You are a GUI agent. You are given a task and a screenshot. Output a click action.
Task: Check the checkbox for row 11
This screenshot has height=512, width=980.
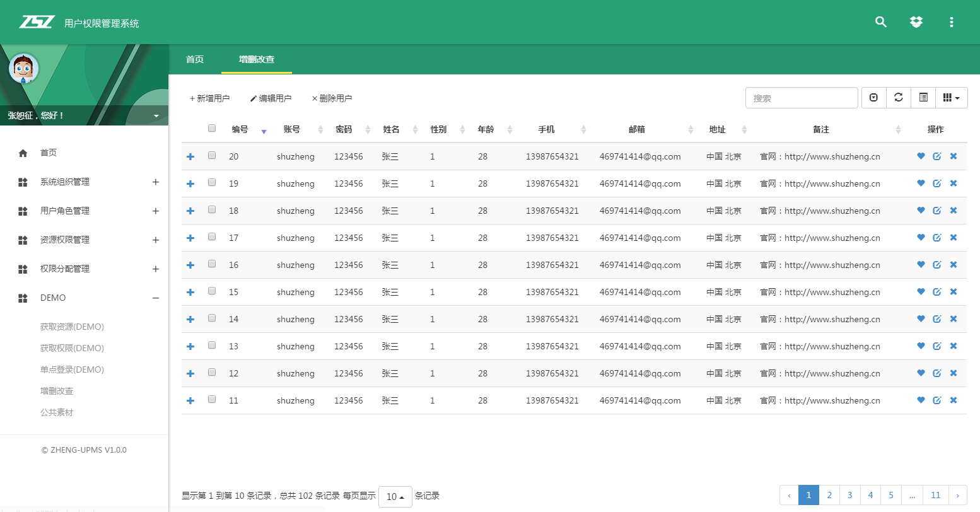pos(212,399)
